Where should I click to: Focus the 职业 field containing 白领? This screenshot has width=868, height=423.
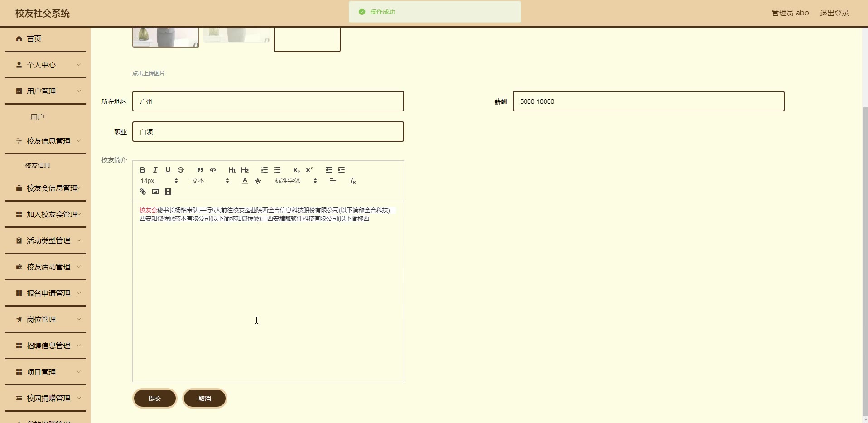coord(268,132)
